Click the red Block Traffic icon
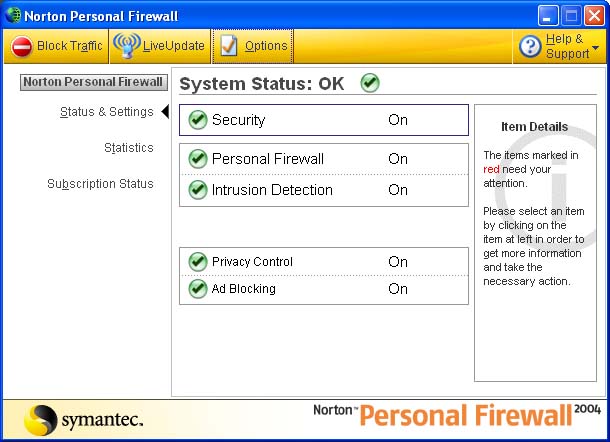The height and width of the screenshot is (442, 610). click(22, 46)
